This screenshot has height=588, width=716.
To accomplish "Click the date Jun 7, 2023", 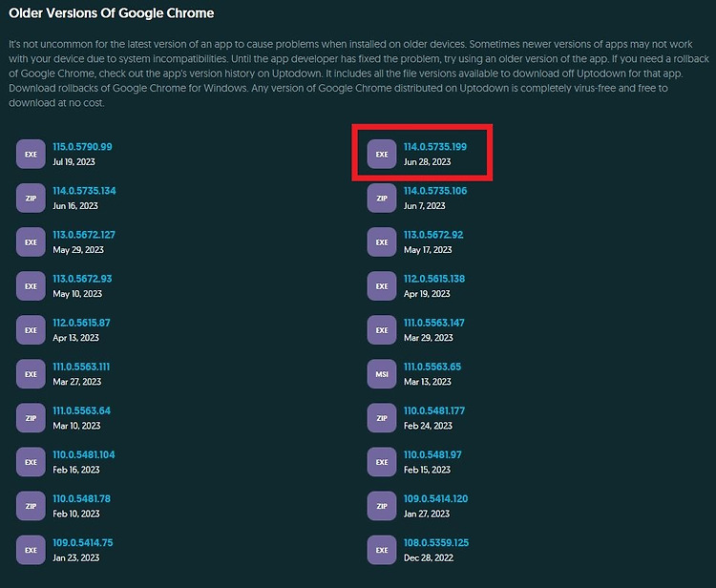I will 425,205.
